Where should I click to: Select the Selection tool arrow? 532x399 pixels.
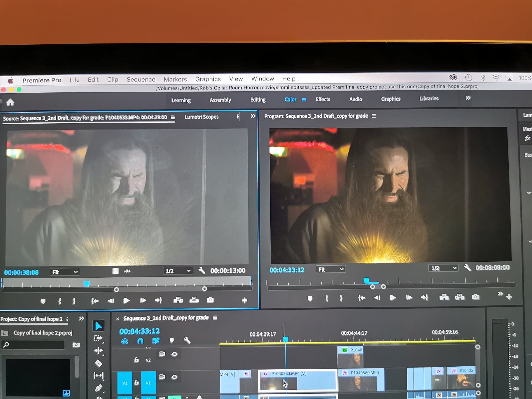tap(98, 326)
